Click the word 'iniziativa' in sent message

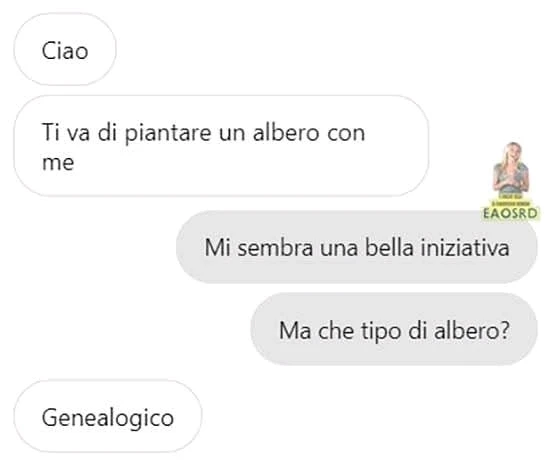click(464, 247)
